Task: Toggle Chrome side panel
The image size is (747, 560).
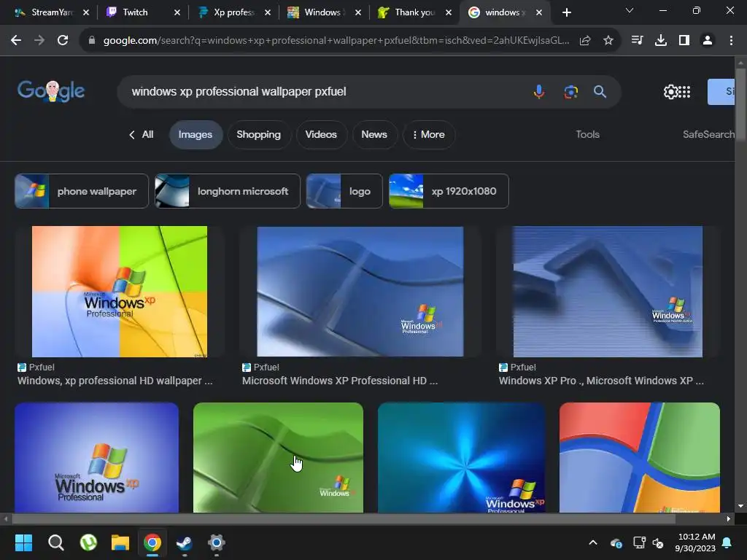Action: click(684, 41)
